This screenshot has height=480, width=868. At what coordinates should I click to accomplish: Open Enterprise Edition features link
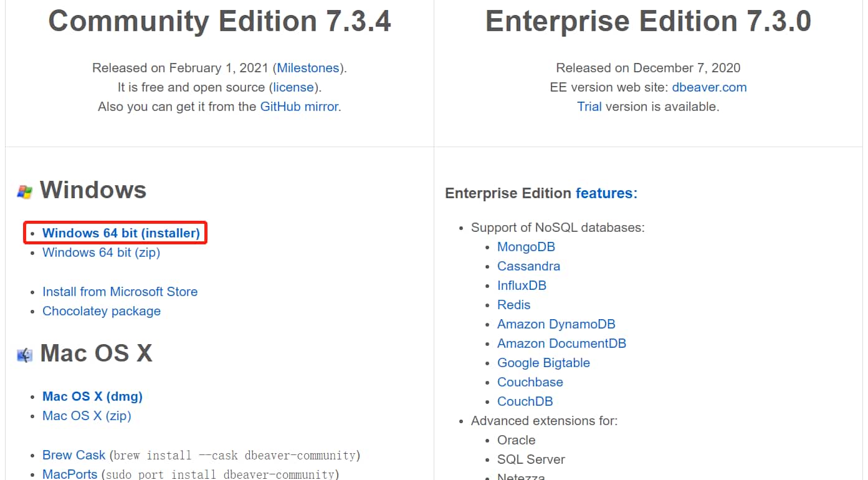click(x=604, y=193)
